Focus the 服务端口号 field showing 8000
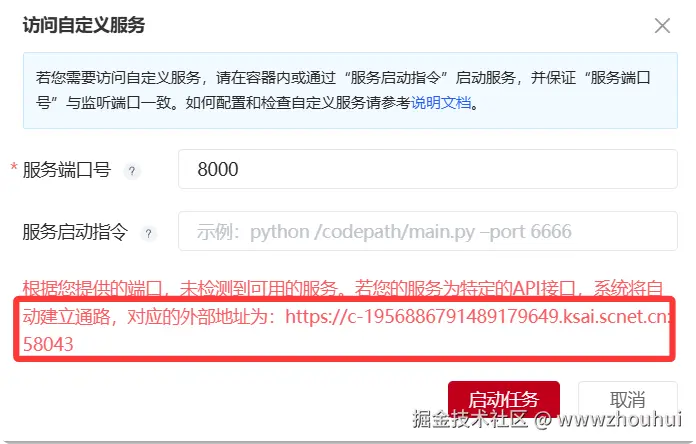The image size is (696, 444). click(x=427, y=169)
